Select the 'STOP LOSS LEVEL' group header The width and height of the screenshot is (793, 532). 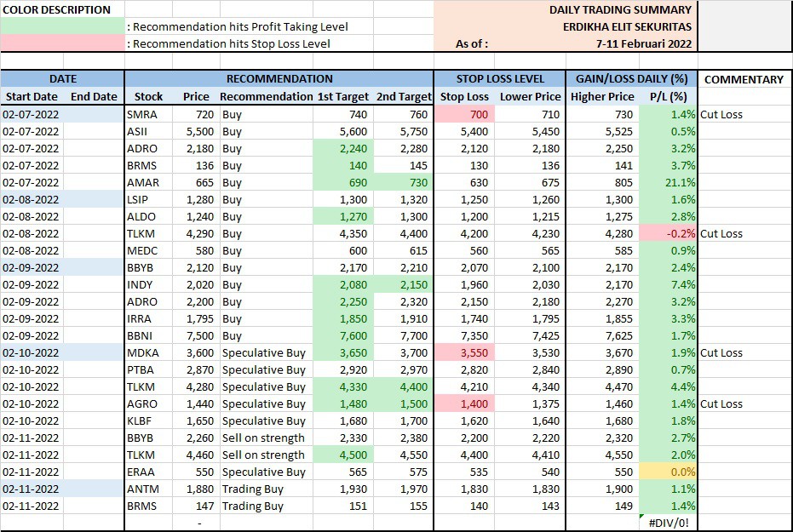(x=500, y=79)
